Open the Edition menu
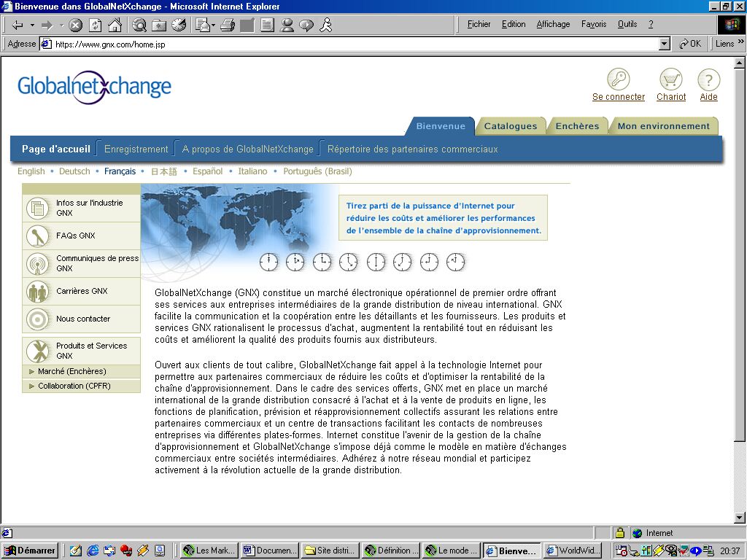The image size is (747, 560). coord(514,24)
